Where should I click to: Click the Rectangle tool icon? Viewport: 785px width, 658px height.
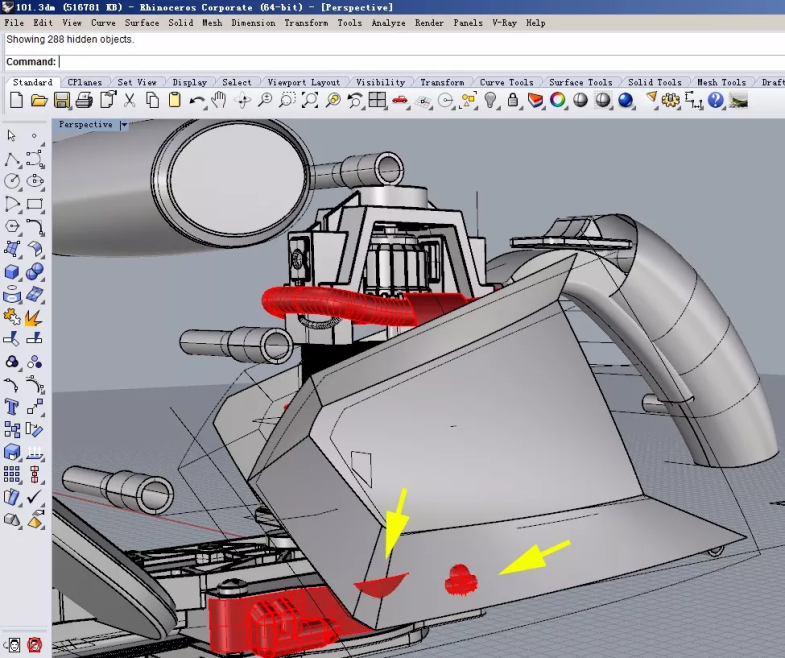click(x=34, y=204)
